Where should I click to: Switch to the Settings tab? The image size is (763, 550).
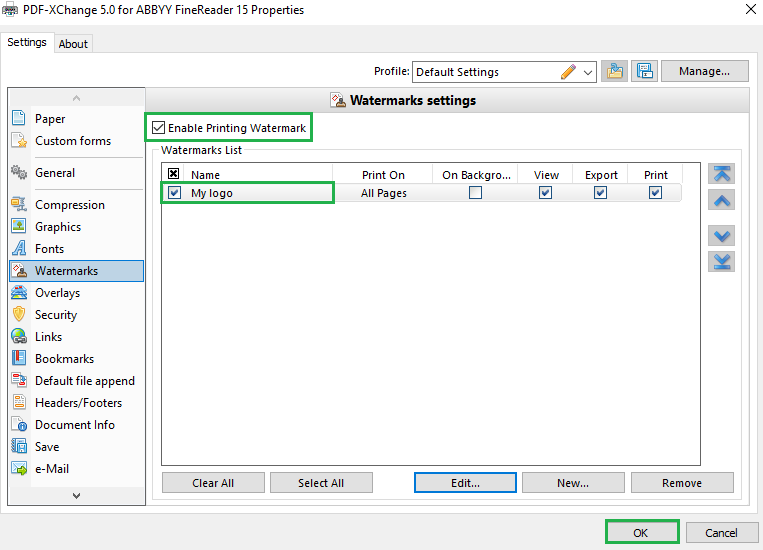pyautogui.click(x=27, y=42)
